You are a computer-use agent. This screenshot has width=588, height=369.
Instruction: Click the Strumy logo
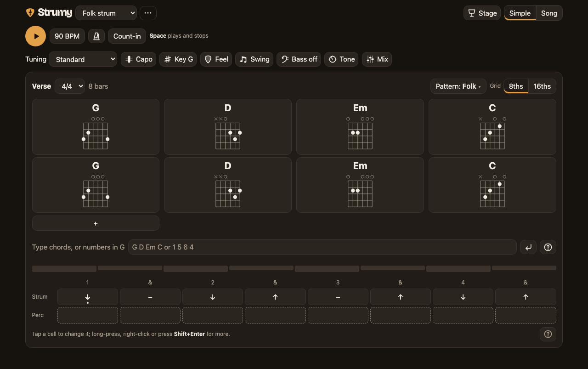[49, 13]
